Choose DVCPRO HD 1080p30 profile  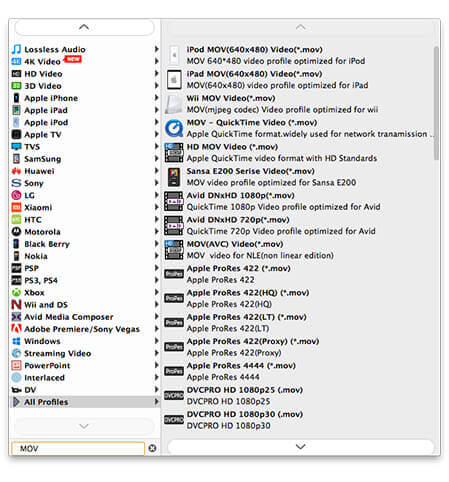click(298, 420)
